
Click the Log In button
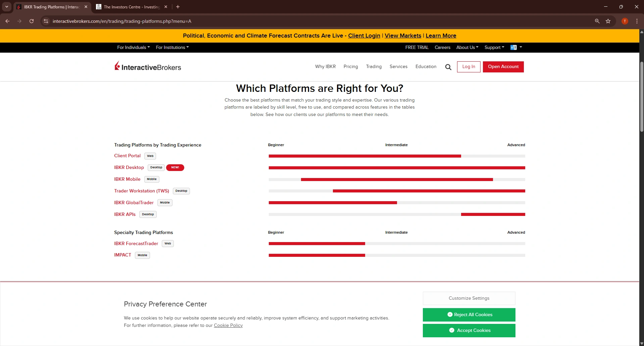468,67
